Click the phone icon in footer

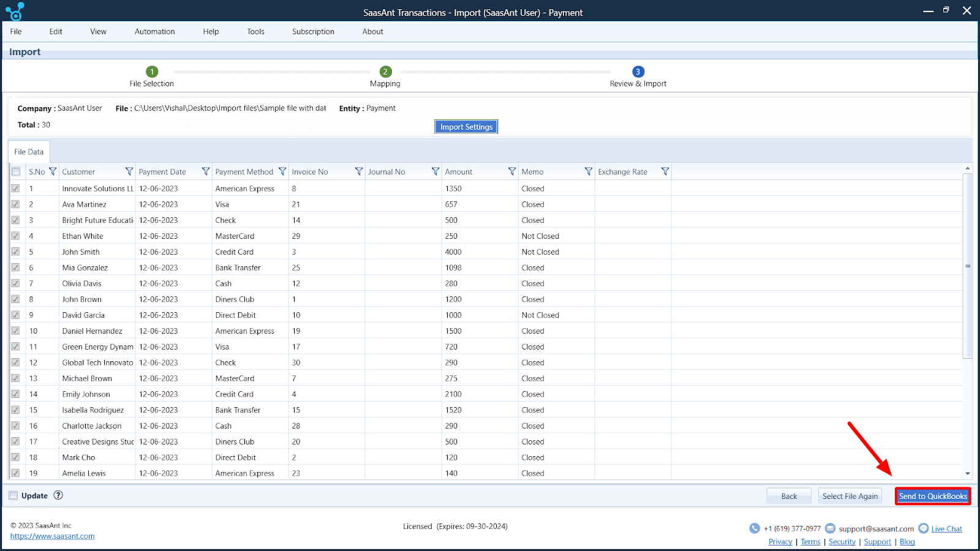tap(755, 528)
